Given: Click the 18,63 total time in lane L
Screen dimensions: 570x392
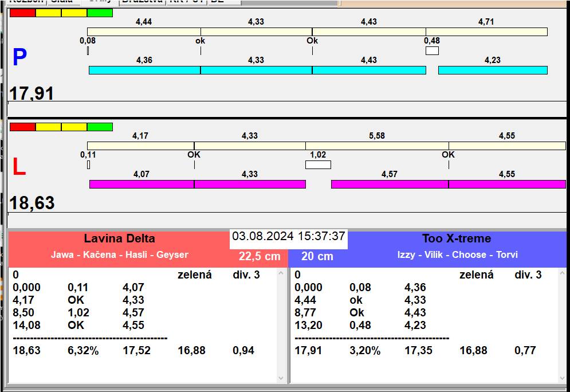Looking at the screenshot, I should (x=32, y=203).
